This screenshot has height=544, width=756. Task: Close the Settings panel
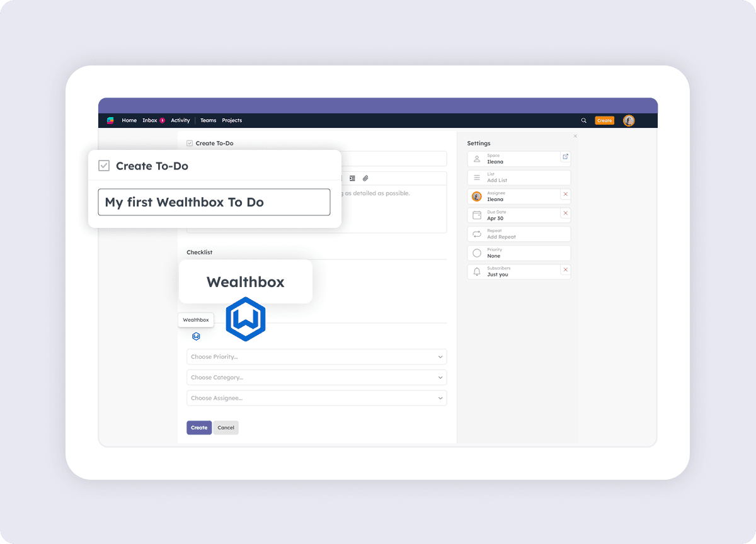coord(575,136)
